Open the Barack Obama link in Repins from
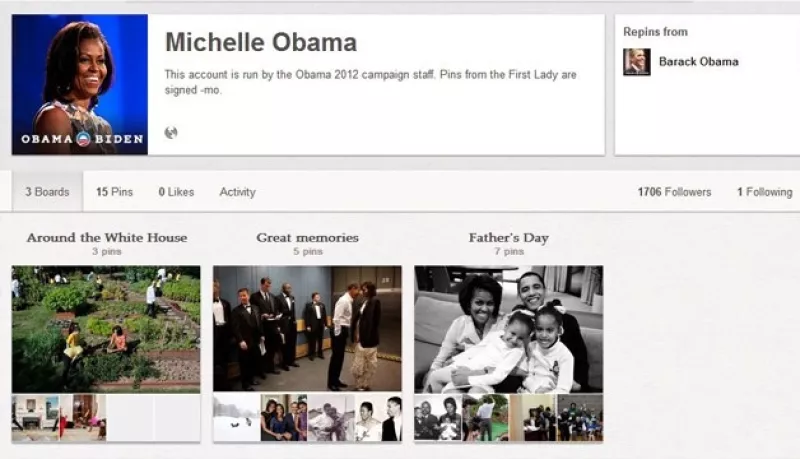The image size is (800, 459). (698, 62)
